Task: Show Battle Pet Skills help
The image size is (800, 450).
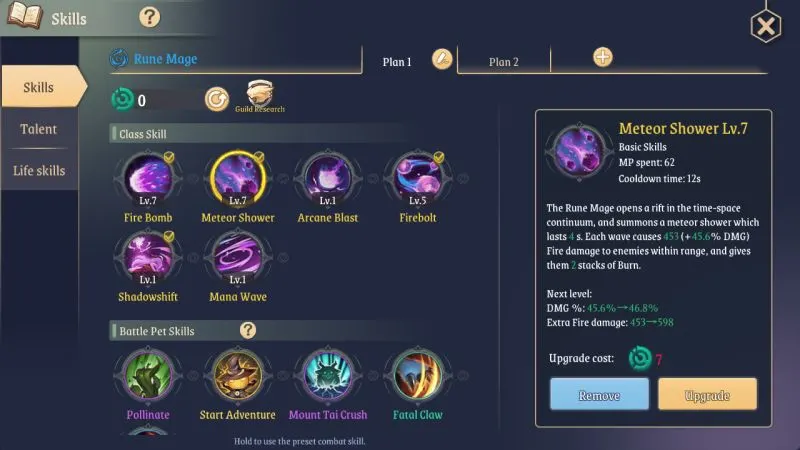Action: 248,331
